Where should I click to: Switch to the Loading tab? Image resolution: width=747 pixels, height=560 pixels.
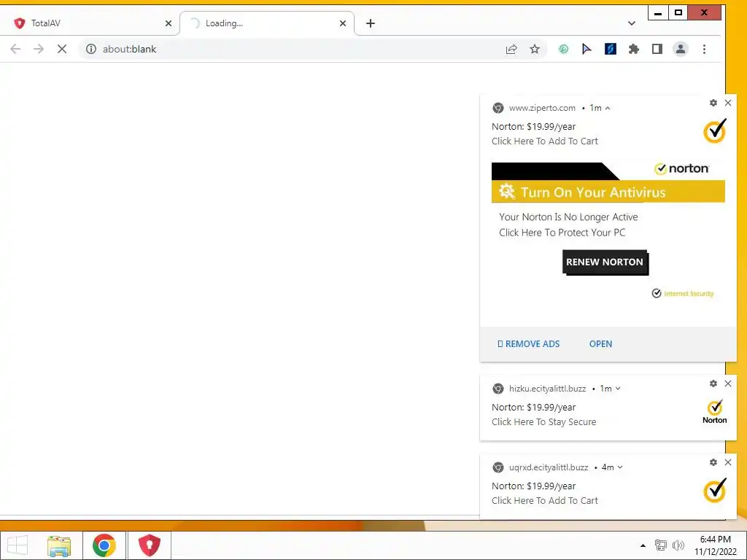[267, 23]
